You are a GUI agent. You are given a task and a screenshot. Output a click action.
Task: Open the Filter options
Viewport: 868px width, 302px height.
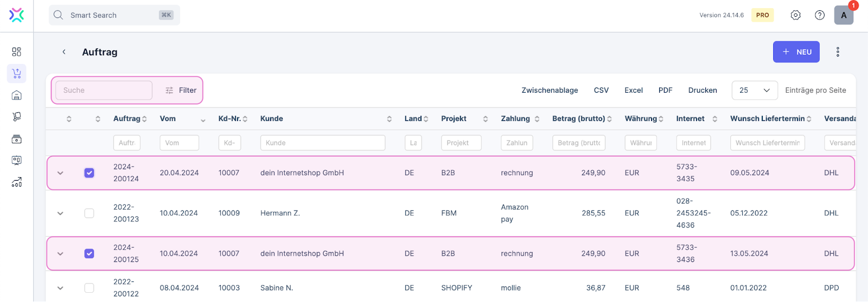[181, 91]
